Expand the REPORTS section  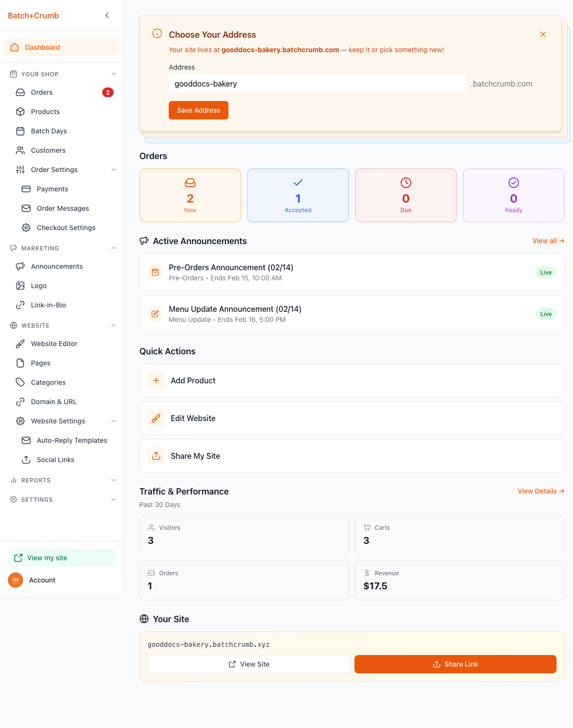click(113, 480)
